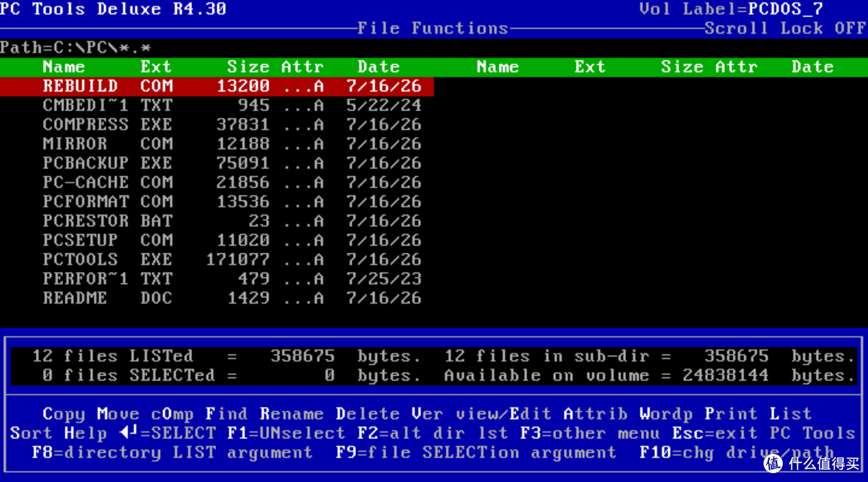Click the Vol Label=PCDOS_7 text
Screen dimensions: 868x482
coord(731,10)
